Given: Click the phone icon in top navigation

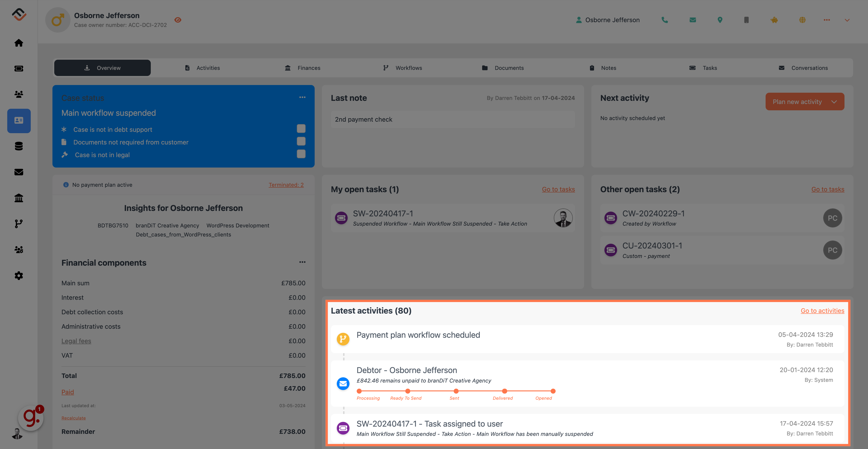Looking at the screenshot, I should (x=664, y=20).
